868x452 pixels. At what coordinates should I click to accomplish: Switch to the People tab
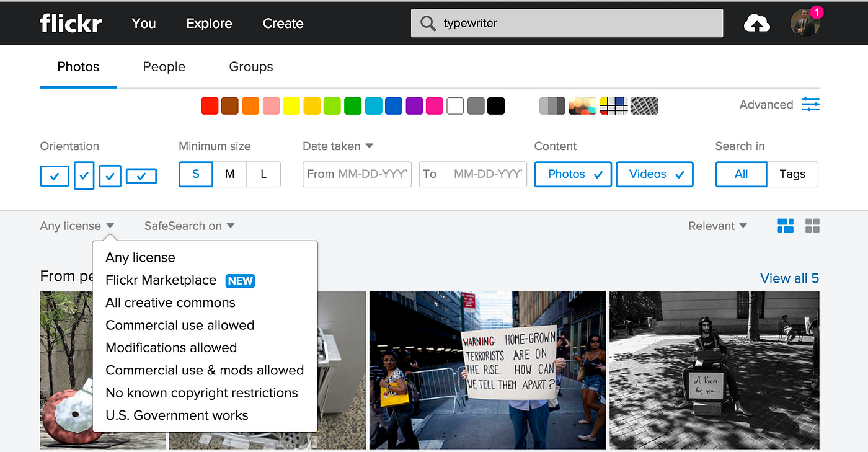pyautogui.click(x=164, y=67)
